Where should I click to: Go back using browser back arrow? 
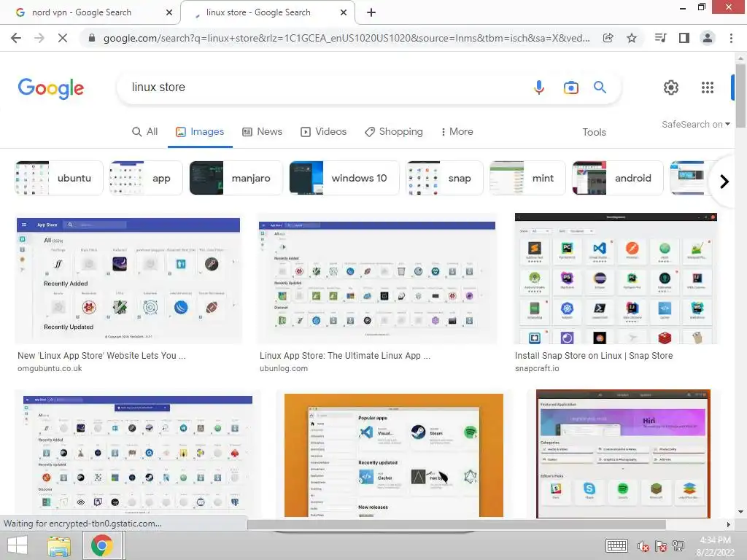pyautogui.click(x=16, y=38)
